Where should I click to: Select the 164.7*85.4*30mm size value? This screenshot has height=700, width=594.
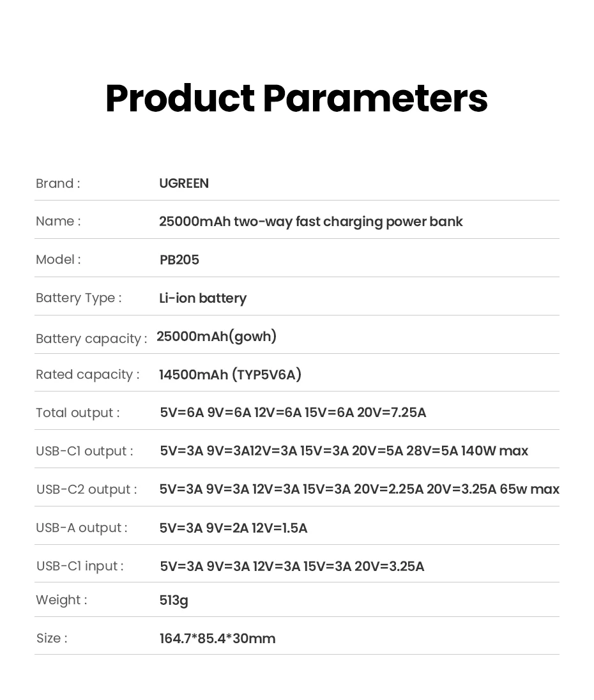point(217,639)
